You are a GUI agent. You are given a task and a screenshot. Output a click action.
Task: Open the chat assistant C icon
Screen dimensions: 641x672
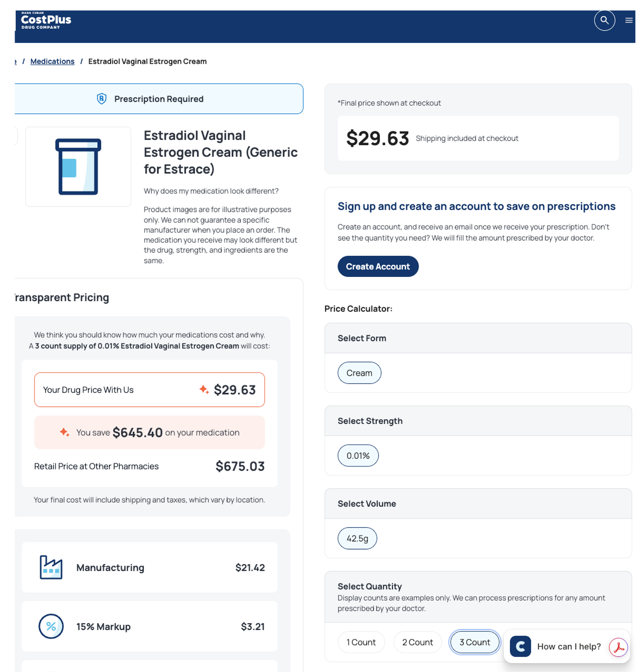coord(520,646)
